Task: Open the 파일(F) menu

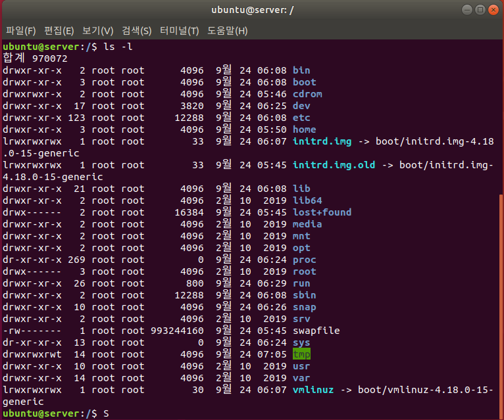Action: [x=20, y=31]
